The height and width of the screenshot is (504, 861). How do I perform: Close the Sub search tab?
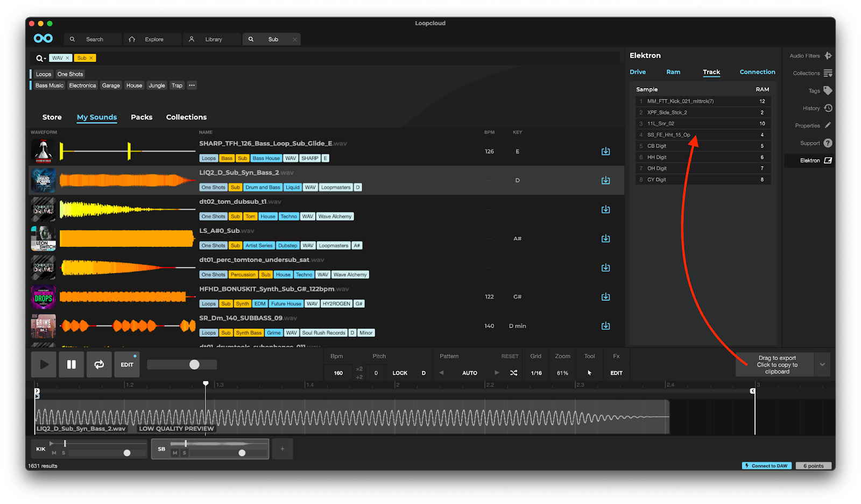[295, 39]
